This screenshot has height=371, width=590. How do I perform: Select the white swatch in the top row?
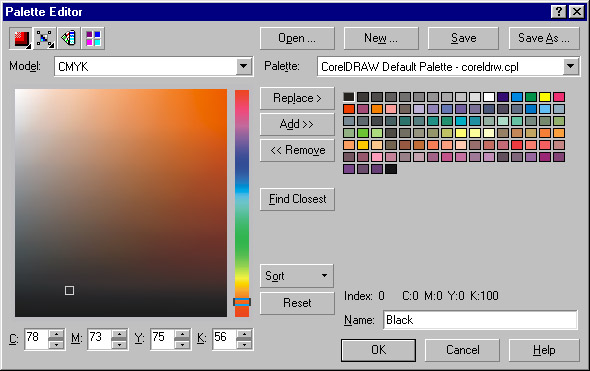489,97
